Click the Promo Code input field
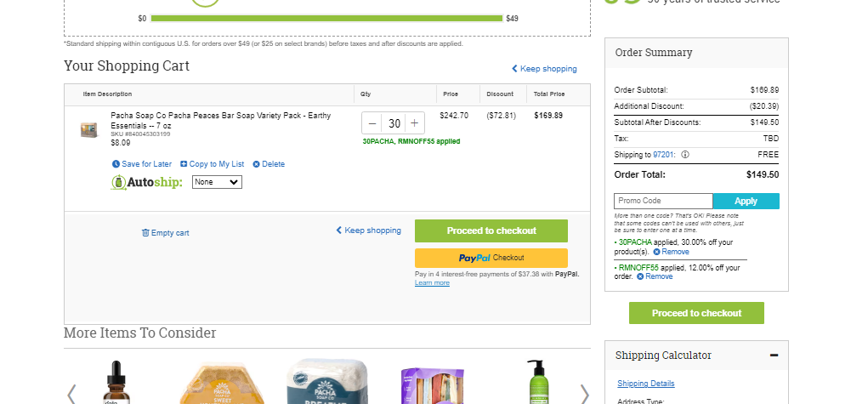 point(663,202)
